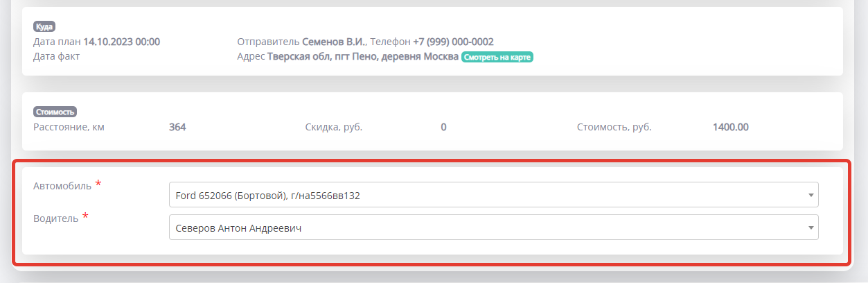
Task: Click the 'Водитель' field label
Action: pos(55,218)
